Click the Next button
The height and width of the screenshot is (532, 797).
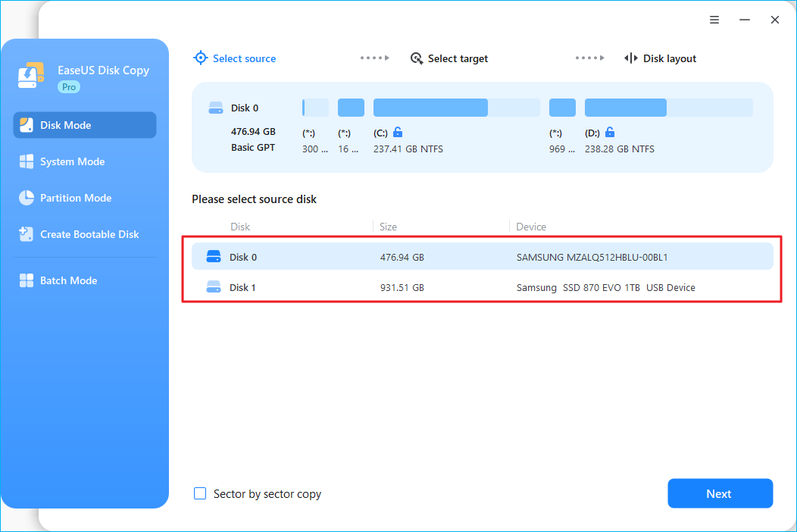[720, 493]
